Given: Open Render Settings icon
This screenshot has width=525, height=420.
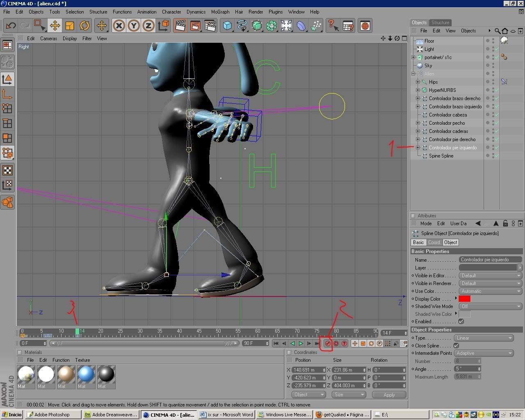Looking at the screenshot, I should click(x=210, y=26).
